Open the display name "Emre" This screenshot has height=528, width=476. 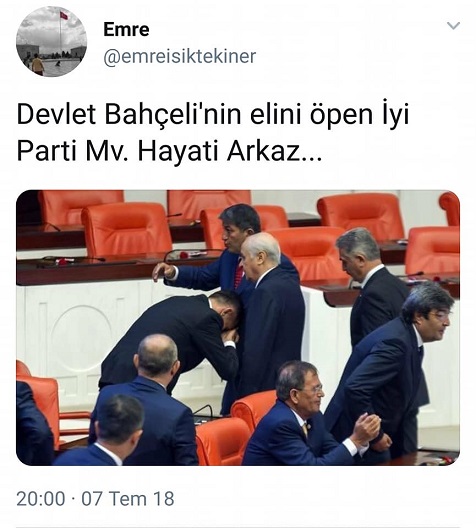point(126,29)
